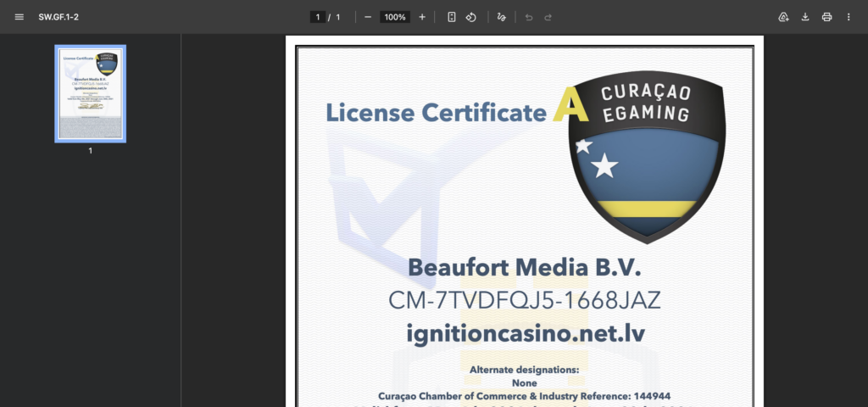
Task: Open the more actions three-dot menu
Action: coord(848,17)
